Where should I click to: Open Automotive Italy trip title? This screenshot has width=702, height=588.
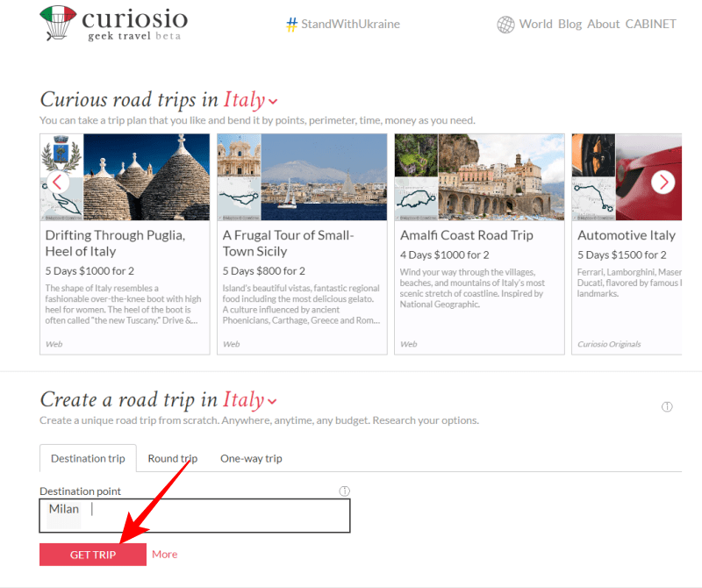[627, 235]
